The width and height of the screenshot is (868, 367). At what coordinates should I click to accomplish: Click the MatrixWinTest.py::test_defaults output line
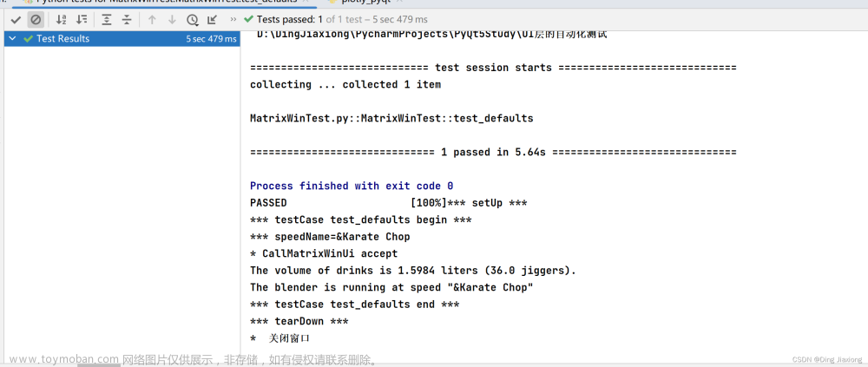(x=391, y=118)
